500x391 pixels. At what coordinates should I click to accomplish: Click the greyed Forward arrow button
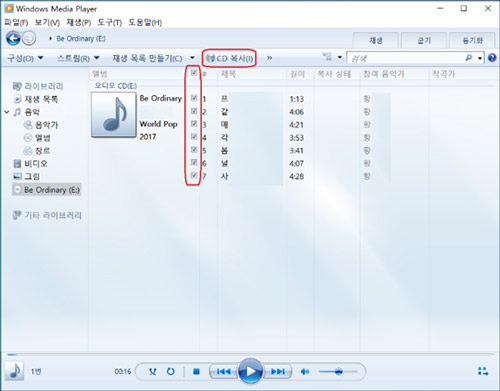click(29, 39)
